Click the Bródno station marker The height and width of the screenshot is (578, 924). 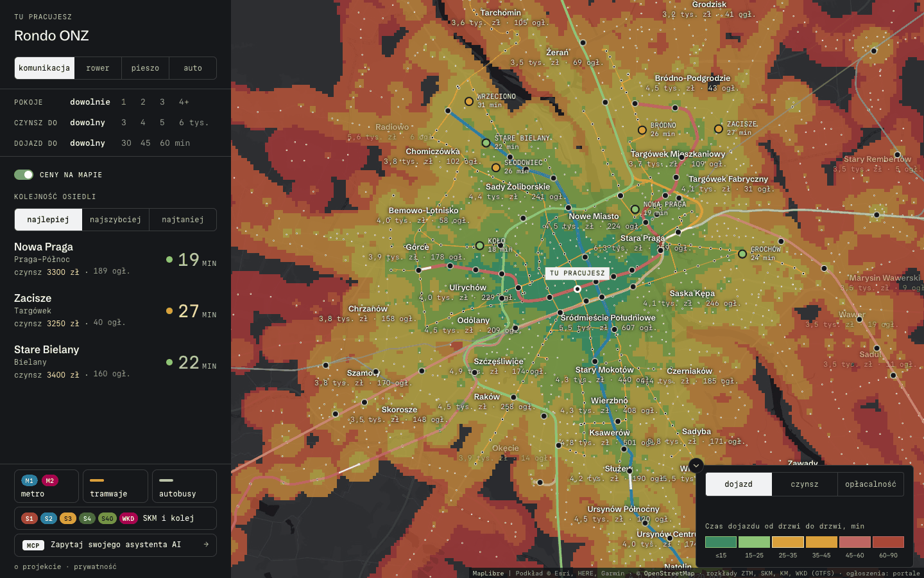(642, 130)
